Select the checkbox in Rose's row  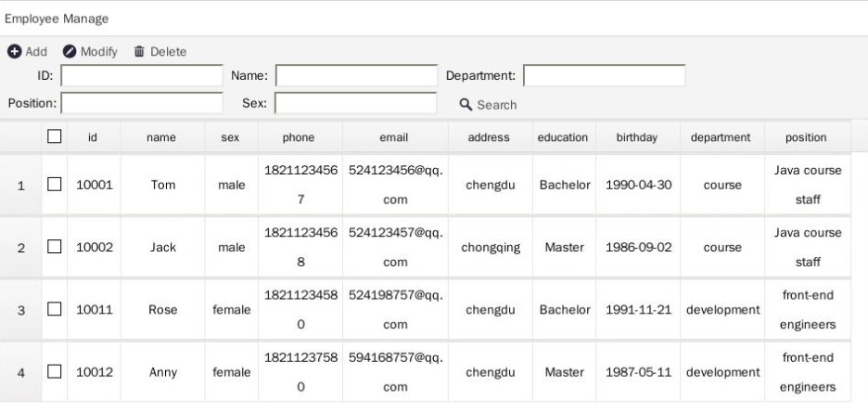point(54,309)
